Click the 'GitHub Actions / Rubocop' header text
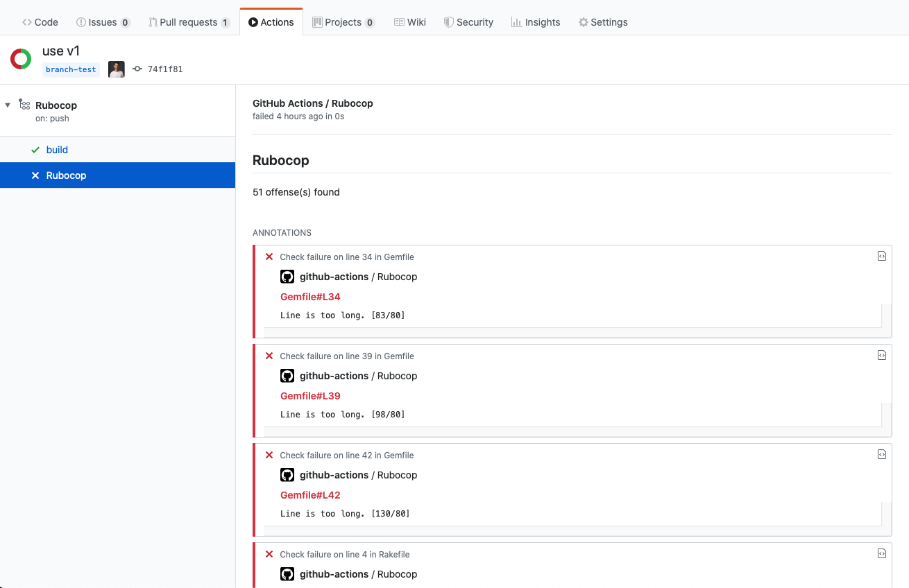This screenshot has height=588, width=909. 313,103
